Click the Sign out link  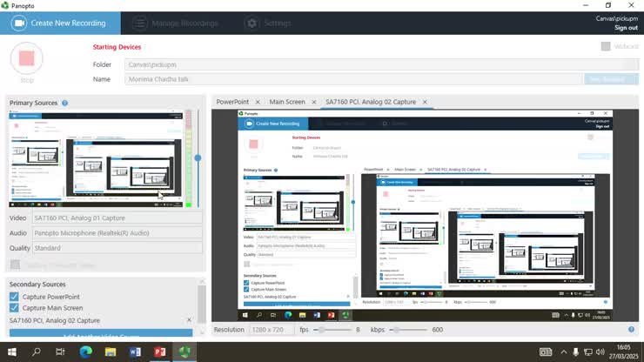pyautogui.click(x=622, y=28)
